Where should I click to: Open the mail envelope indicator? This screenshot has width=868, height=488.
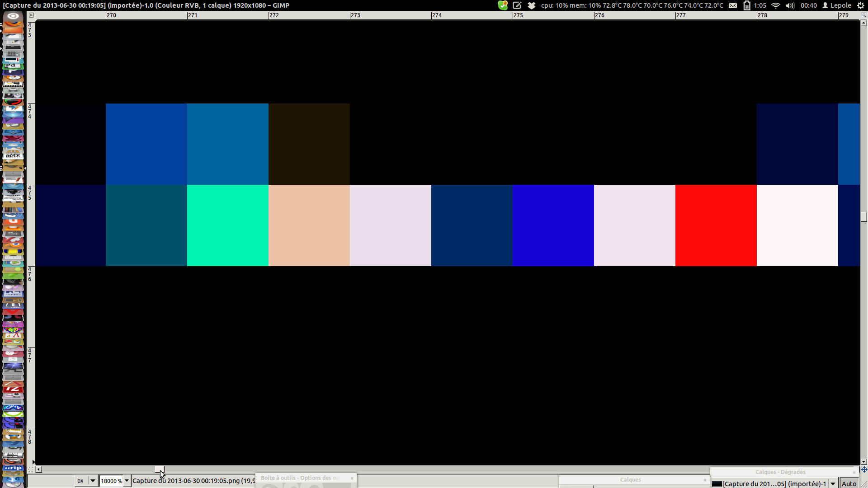click(733, 5)
